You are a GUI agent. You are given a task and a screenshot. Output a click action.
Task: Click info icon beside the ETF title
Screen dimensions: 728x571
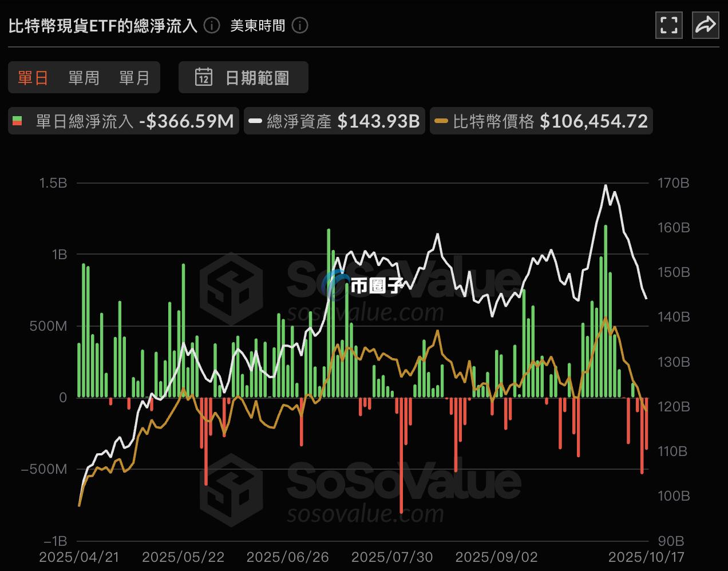tap(212, 26)
